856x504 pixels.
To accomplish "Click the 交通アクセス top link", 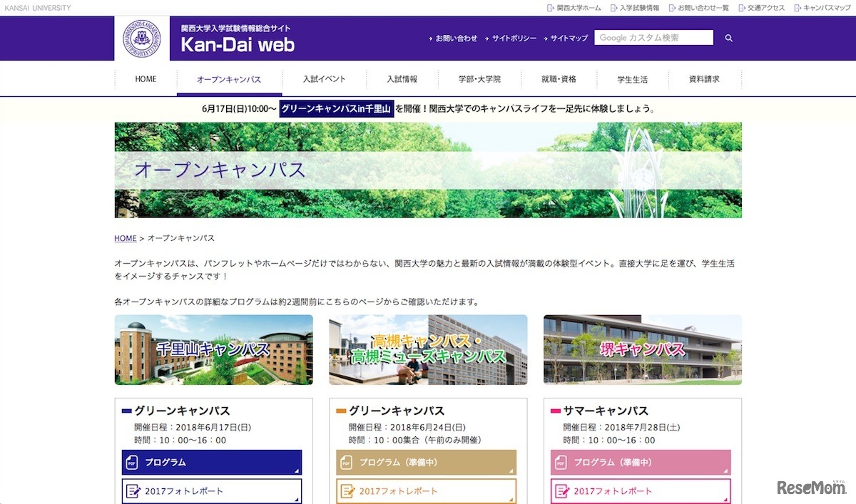I will [766, 8].
